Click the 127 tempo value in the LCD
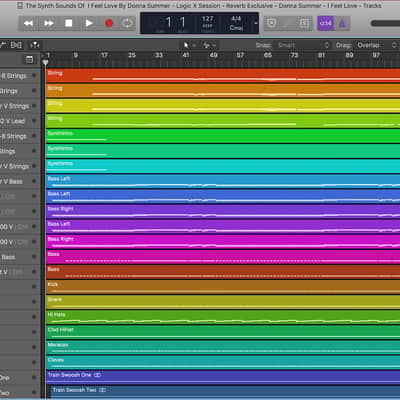The height and width of the screenshot is (400, 400). click(x=207, y=19)
